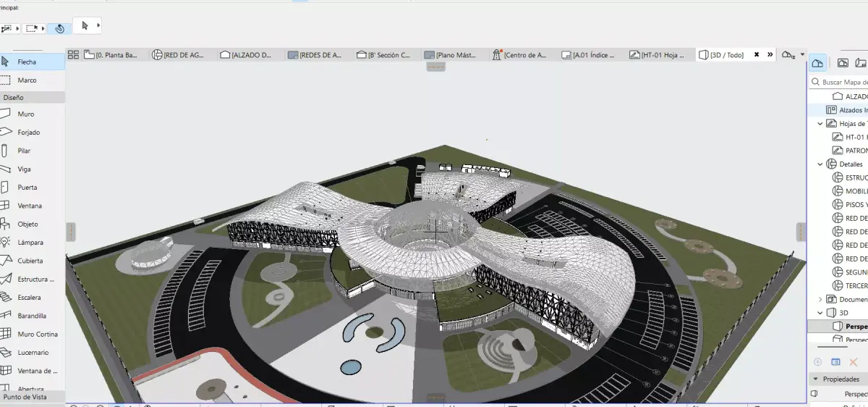
Task: Choose the Escalera stair tool
Action: tap(32, 298)
